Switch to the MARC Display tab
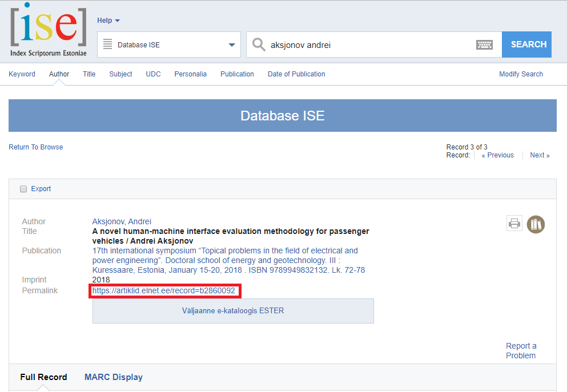 (114, 377)
